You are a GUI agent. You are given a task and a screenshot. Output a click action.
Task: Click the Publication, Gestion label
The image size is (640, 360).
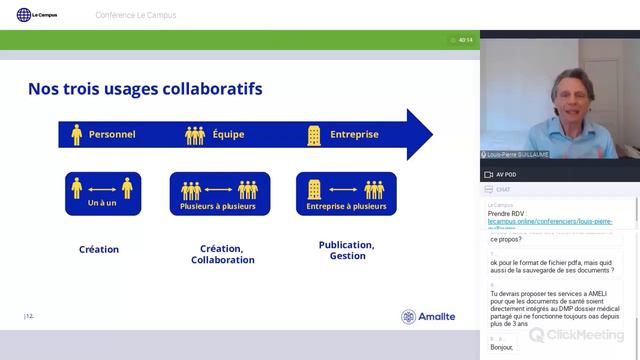pyautogui.click(x=347, y=250)
